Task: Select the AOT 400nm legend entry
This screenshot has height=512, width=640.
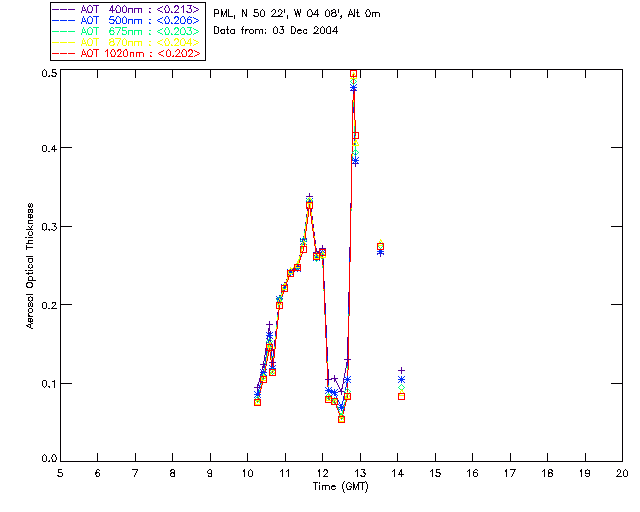Action: pyautogui.click(x=127, y=9)
